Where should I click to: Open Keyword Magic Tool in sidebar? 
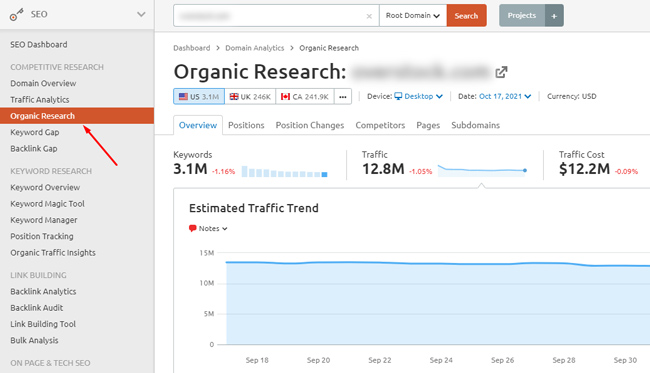coord(47,203)
